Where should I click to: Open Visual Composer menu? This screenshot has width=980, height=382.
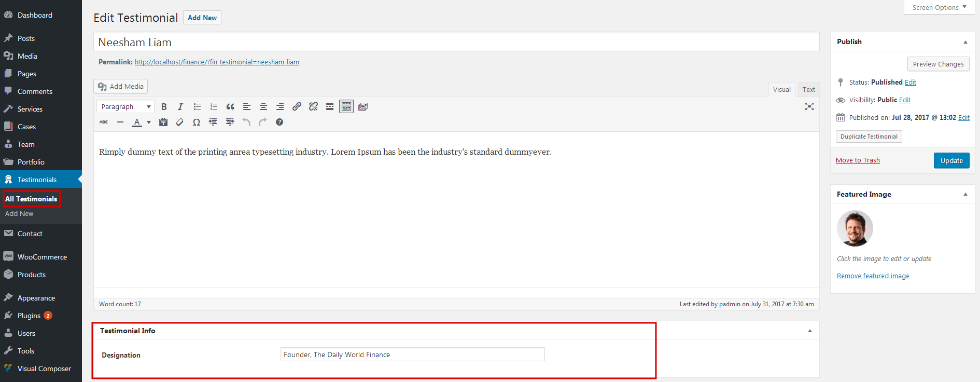[x=41, y=369]
